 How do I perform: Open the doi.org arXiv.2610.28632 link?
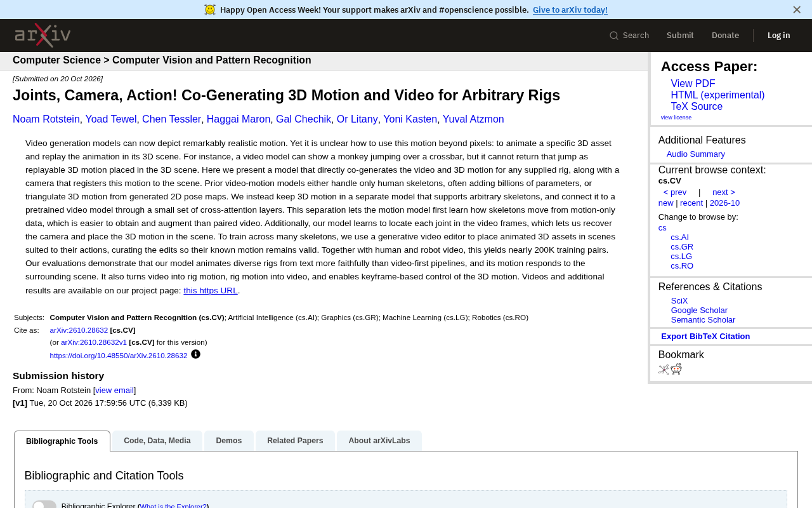tap(119, 356)
